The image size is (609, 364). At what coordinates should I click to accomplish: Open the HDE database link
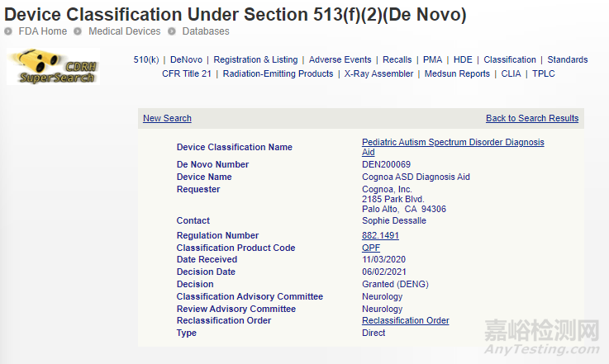463,59
